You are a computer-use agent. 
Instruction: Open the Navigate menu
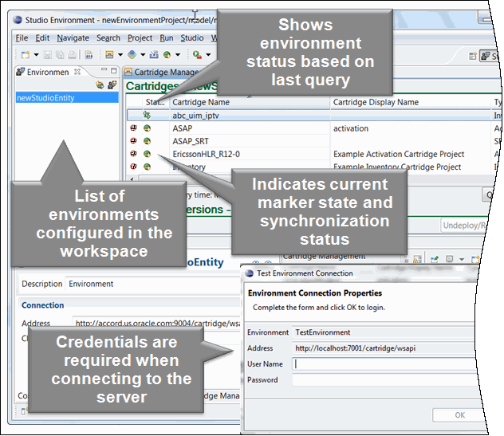pos(73,38)
